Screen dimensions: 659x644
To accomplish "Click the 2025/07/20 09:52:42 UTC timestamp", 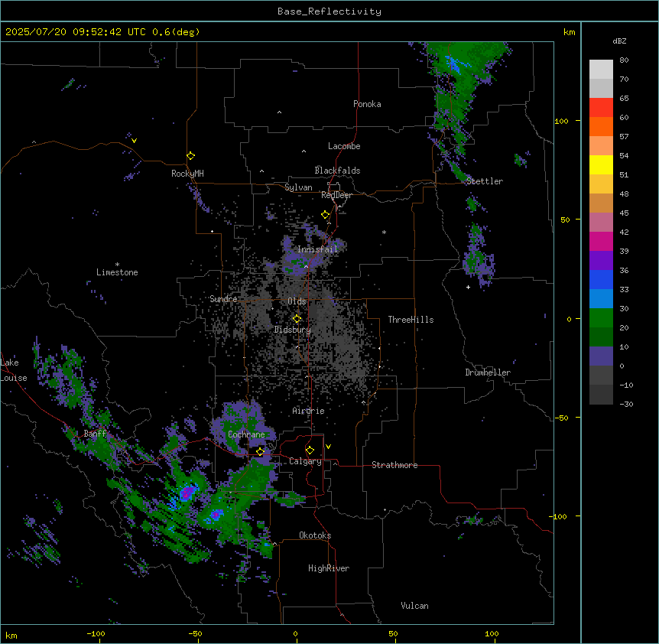I will coord(75,32).
